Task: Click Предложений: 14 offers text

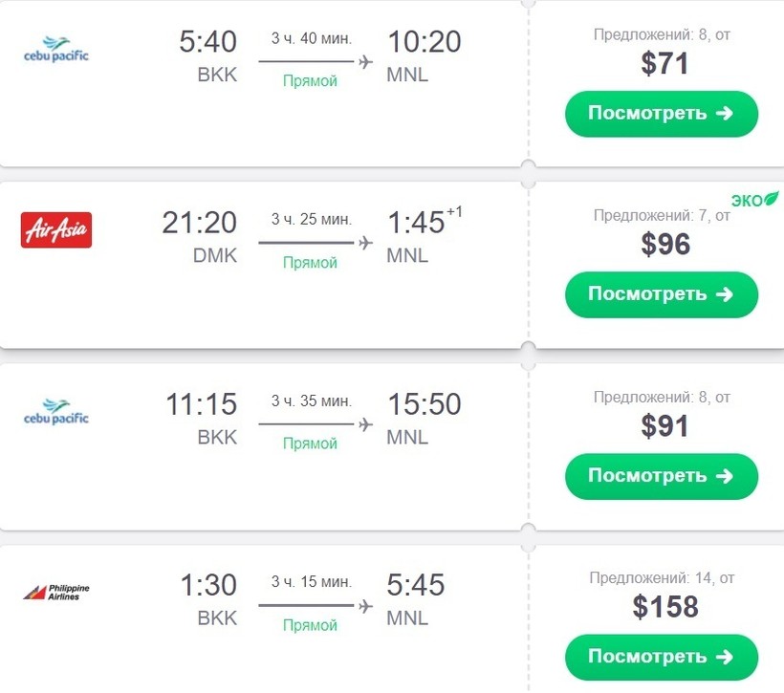Action: point(661,578)
